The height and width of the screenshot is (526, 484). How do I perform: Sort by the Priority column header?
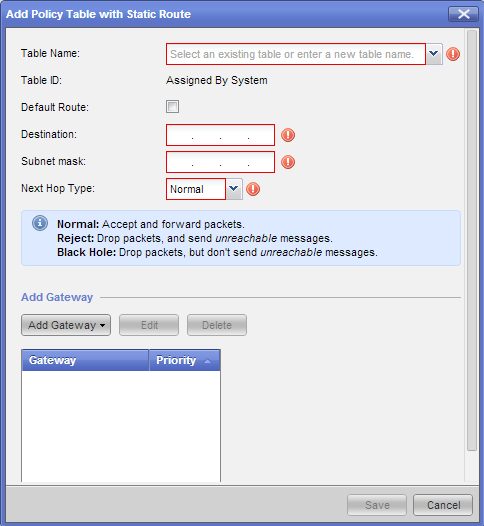tap(184, 360)
